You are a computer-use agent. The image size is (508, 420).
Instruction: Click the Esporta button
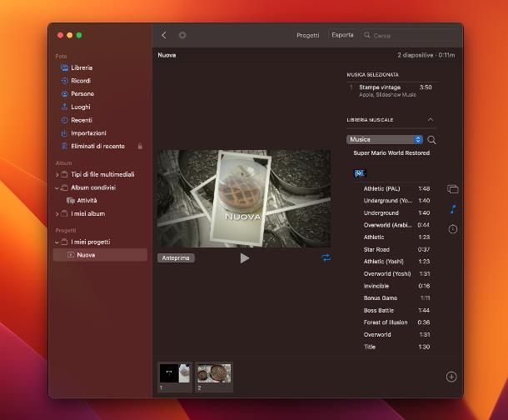tap(342, 35)
